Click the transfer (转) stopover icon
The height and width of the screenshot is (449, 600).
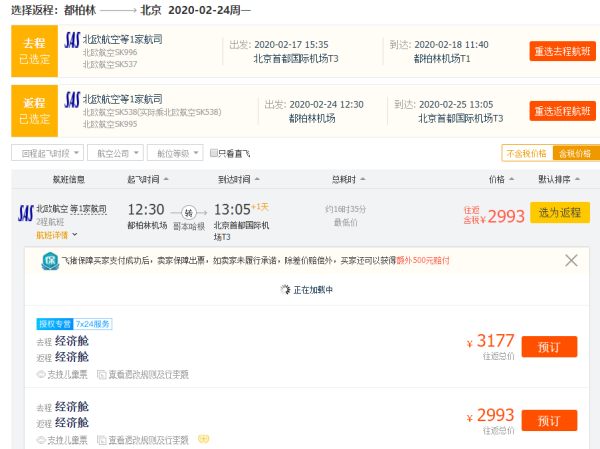[x=189, y=212]
